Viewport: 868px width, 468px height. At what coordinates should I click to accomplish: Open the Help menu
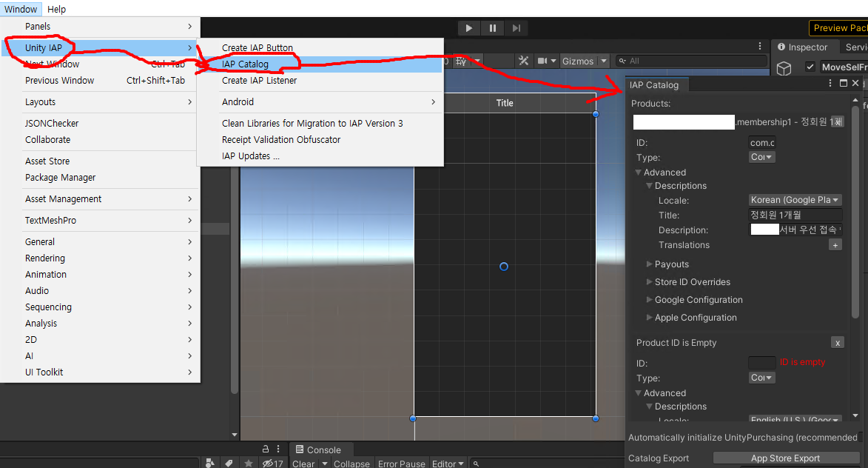[x=56, y=9]
